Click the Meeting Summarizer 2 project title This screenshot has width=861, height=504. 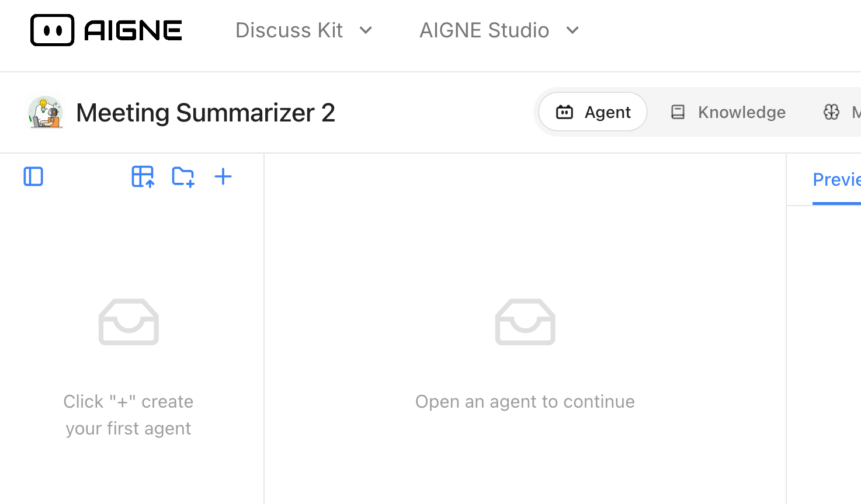206,113
